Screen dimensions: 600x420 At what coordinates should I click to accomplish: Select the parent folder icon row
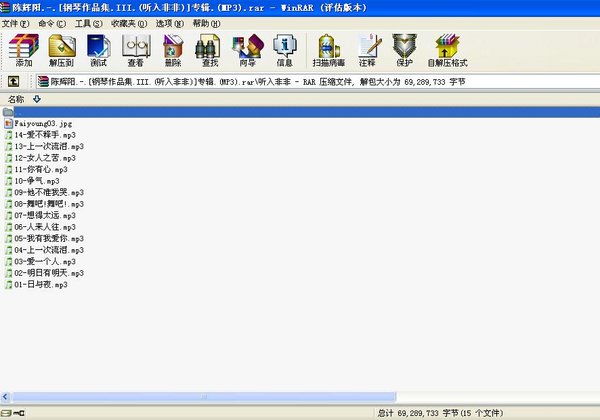[300, 112]
